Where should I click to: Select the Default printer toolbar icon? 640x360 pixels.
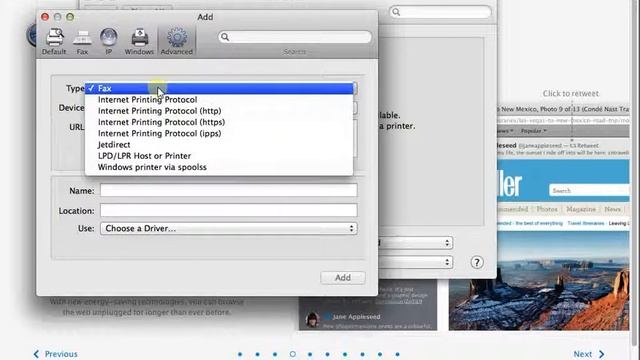54,42
